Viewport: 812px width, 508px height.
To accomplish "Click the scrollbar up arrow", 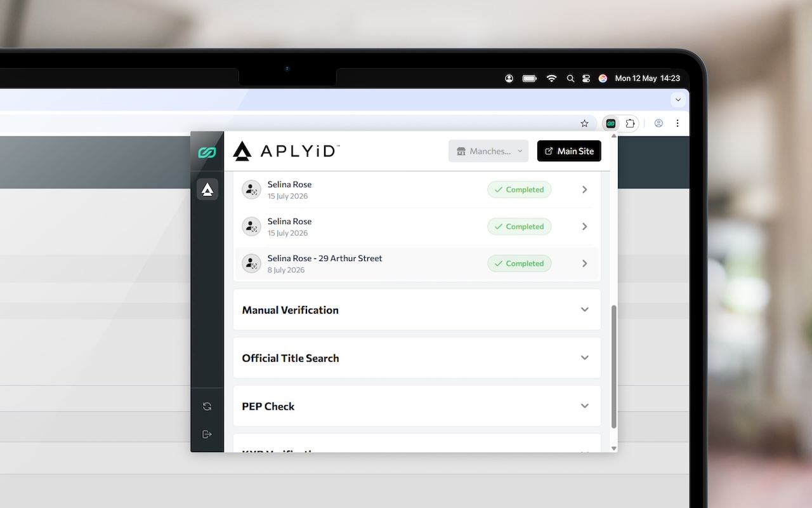I will tap(613, 135).
